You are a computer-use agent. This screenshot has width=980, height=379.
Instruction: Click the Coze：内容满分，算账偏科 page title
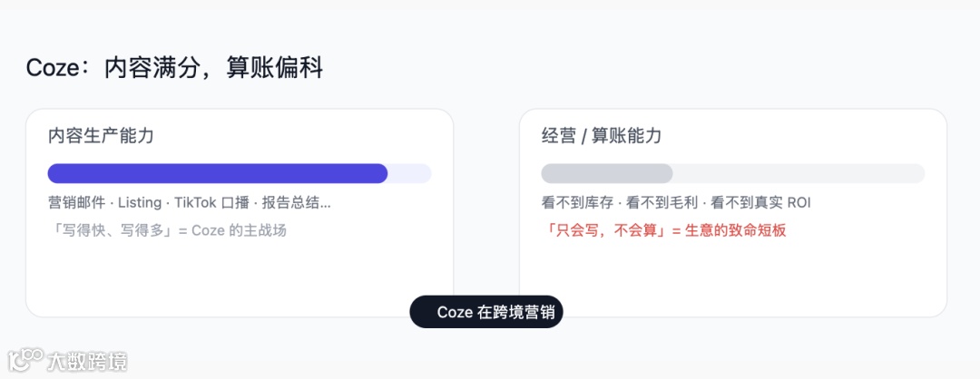[174, 67]
